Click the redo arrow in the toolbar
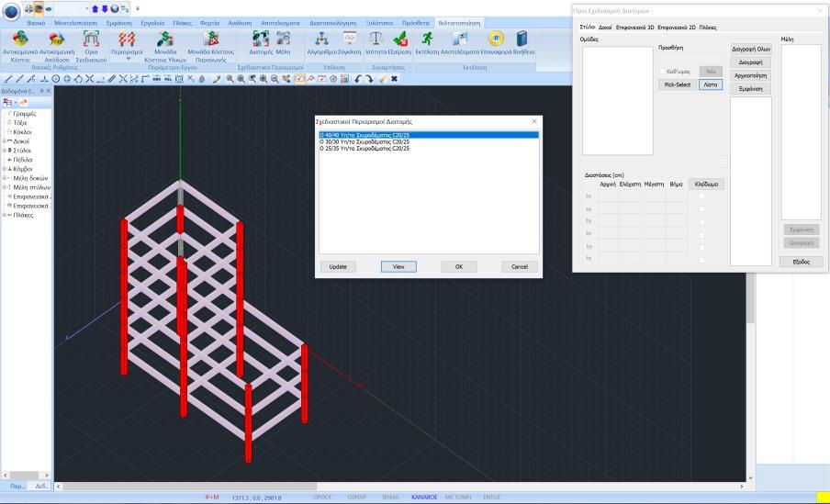This screenshot has height=504, width=830. pos(369,79)
